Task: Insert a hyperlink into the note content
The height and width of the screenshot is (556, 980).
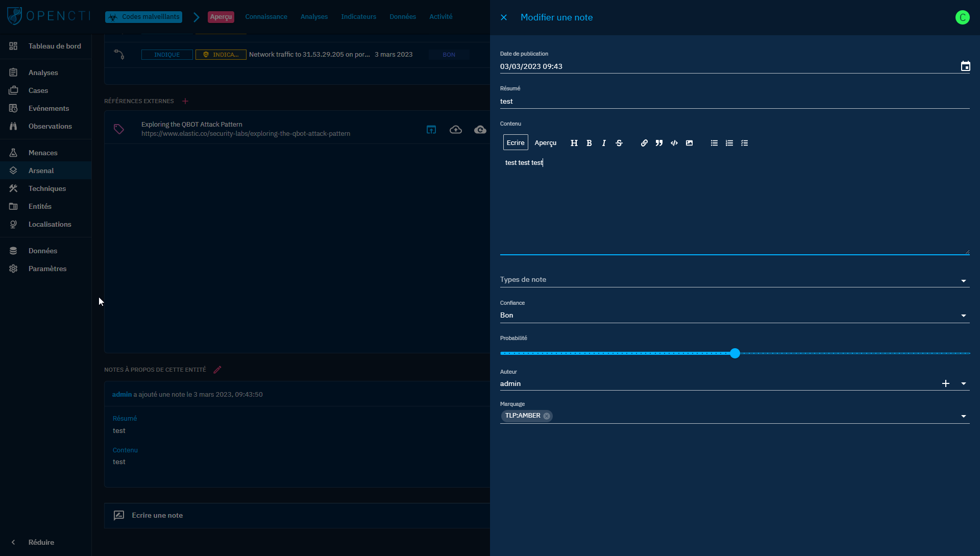Action: pos(644,143)
